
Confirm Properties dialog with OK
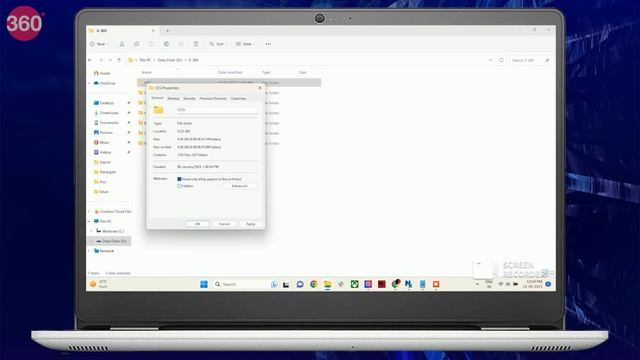point(198,224)
